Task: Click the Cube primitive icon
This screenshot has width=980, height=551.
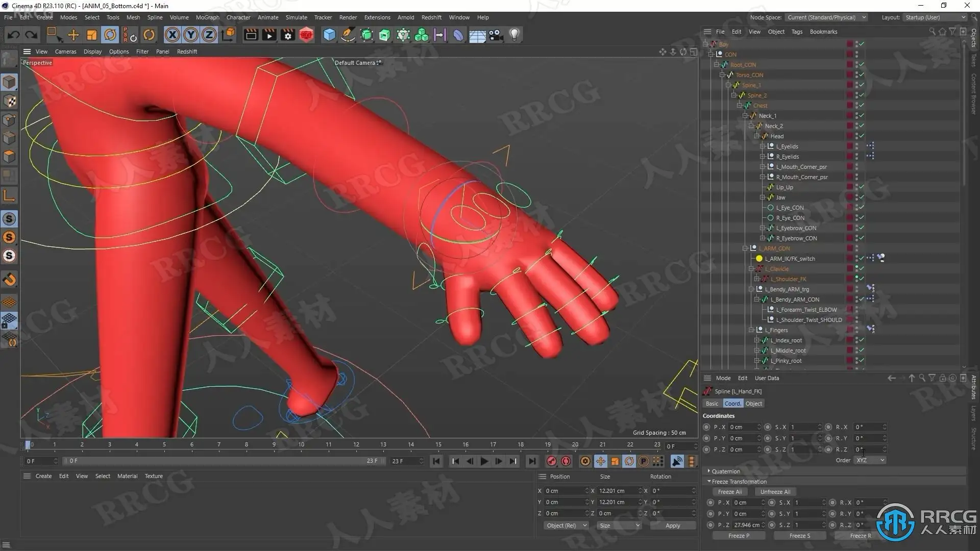Action: pos(329,35)
